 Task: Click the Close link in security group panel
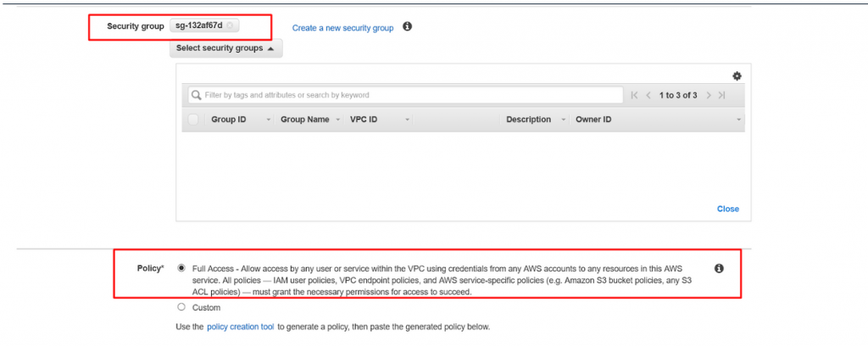point(728,209)
